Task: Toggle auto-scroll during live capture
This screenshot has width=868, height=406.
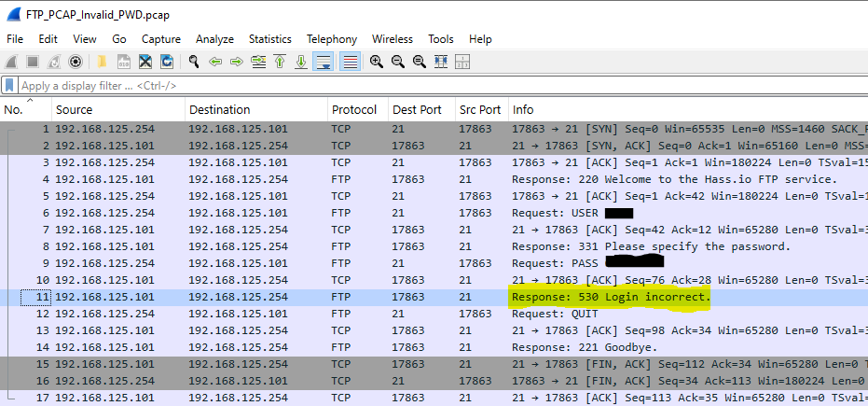Action: click(323, 62)
